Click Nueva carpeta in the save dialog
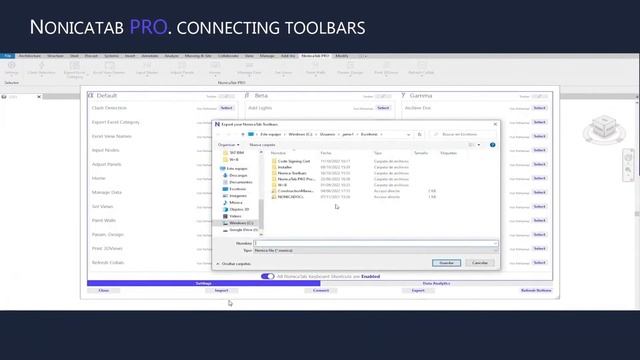The height and width of the screenshot is (360, 640). (x=262, y=145)
